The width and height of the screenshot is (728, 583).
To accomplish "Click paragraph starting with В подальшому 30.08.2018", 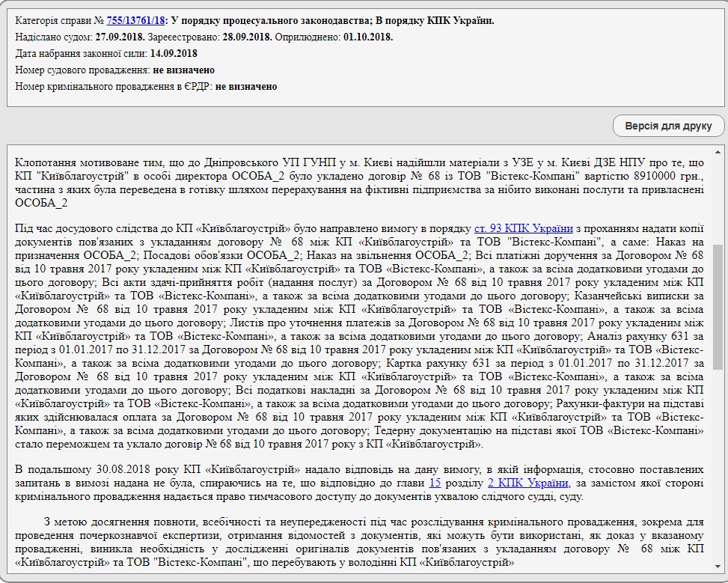I will [359, 483].
